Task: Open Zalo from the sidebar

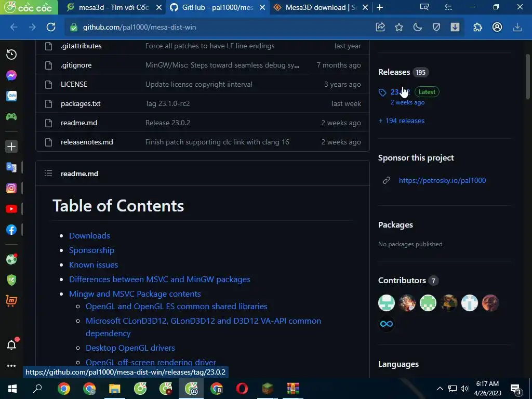Action: pos(11,96)
